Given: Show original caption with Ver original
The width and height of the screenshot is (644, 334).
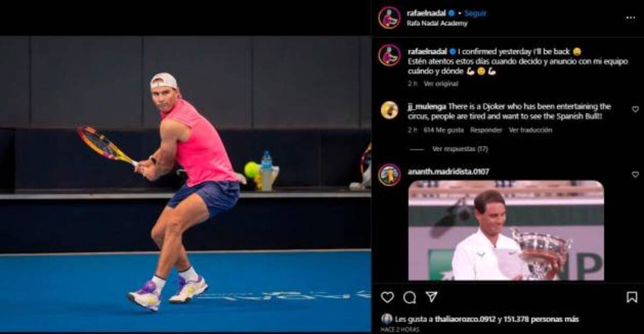Looking at the screenshot, I should tap(441, 84).
